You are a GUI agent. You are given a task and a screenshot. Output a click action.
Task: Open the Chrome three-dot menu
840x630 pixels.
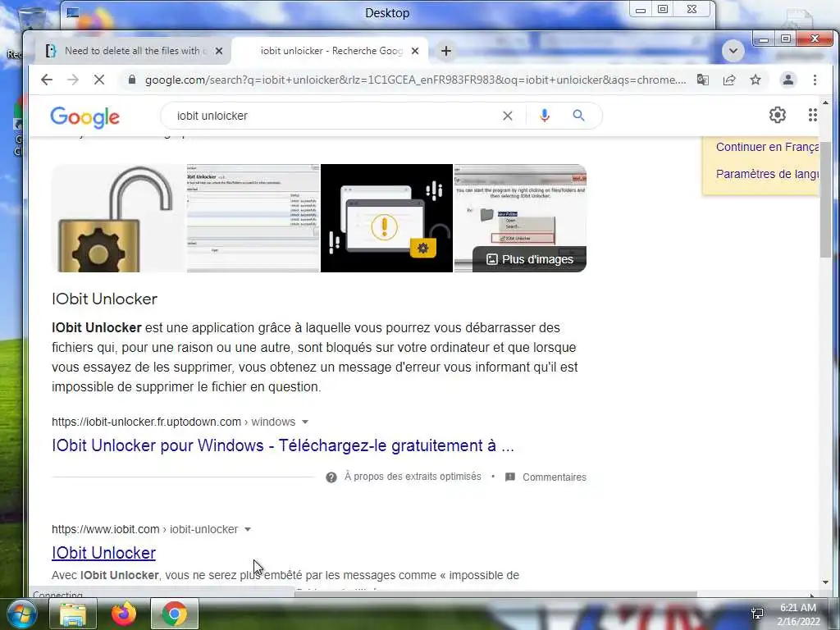tap(815, 80)
